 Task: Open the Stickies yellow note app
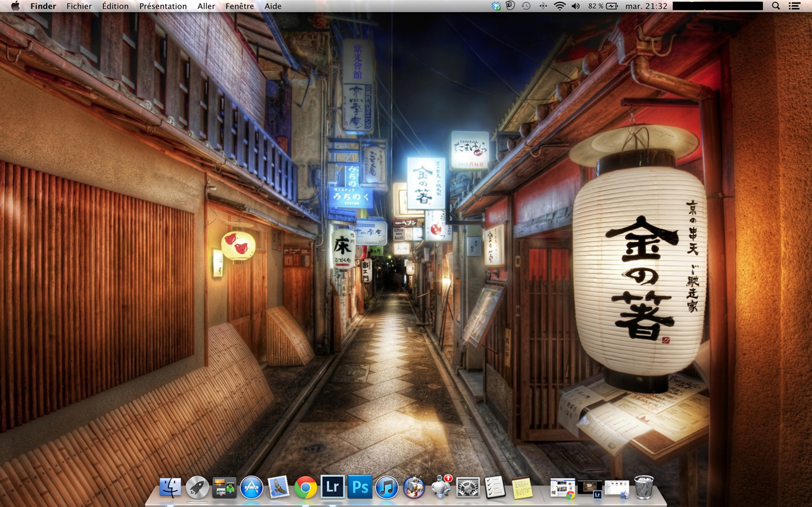[x=521, y=488]
